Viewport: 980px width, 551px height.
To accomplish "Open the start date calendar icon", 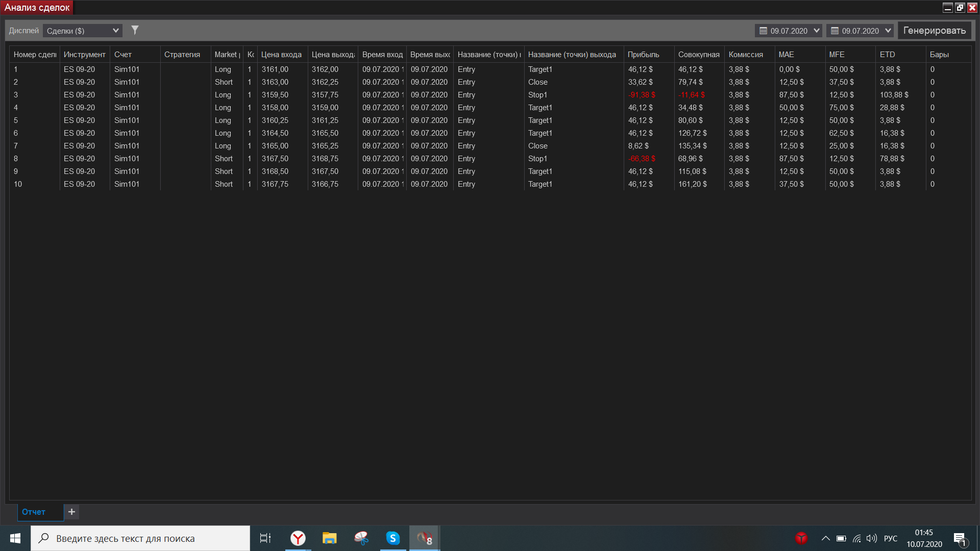I will click(763, 31).
